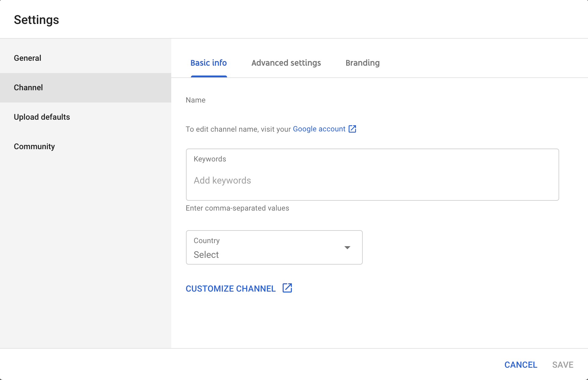Open external link icon beside Google account
The image size is (588, 380).
click(x=352, y=129)
